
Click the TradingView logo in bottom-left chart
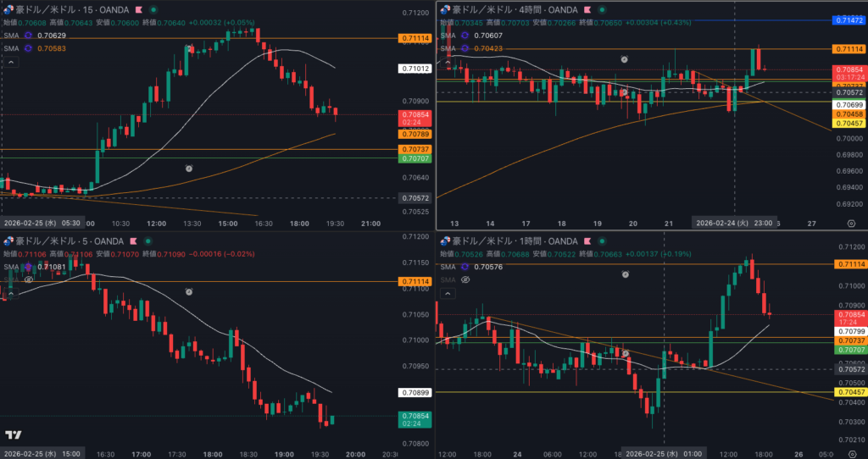pos(13,435)
